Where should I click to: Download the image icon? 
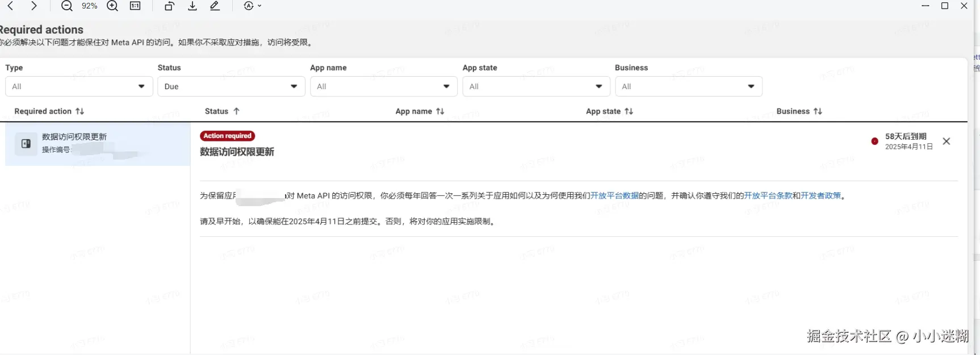click(x=192, y=6)
